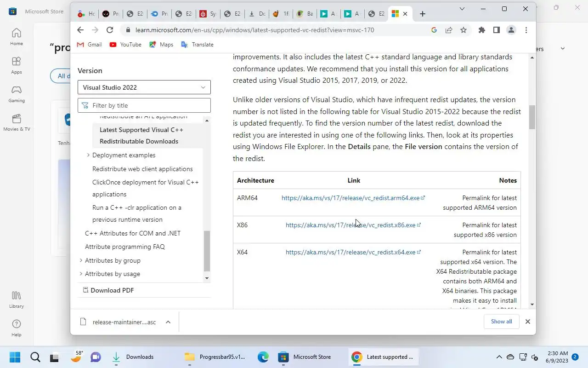The width and height of the screenshot is (588, 368).
Task: Open Translate bookmark
Action: pyautogui.click(x=198, y=45)
